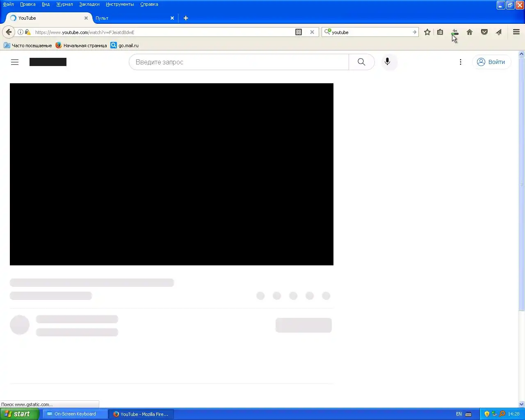Go back with the browser Back arrow
This screenshot has width=525, height=420.
pos(9,32)
